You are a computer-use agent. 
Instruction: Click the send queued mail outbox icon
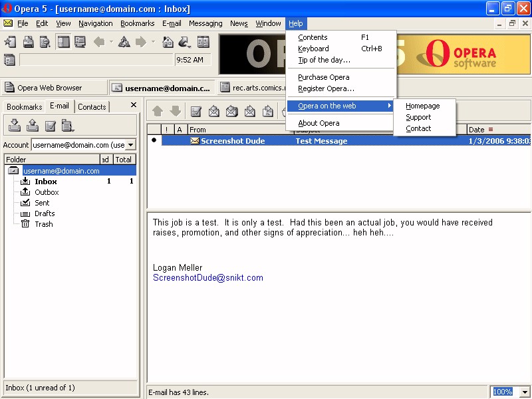33,126
